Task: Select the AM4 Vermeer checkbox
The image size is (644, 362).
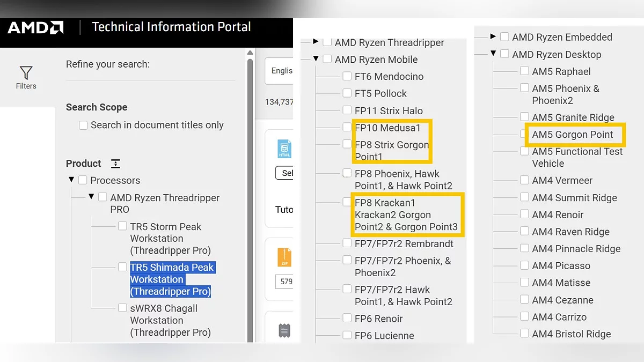Action: click(x=524, y=181)
